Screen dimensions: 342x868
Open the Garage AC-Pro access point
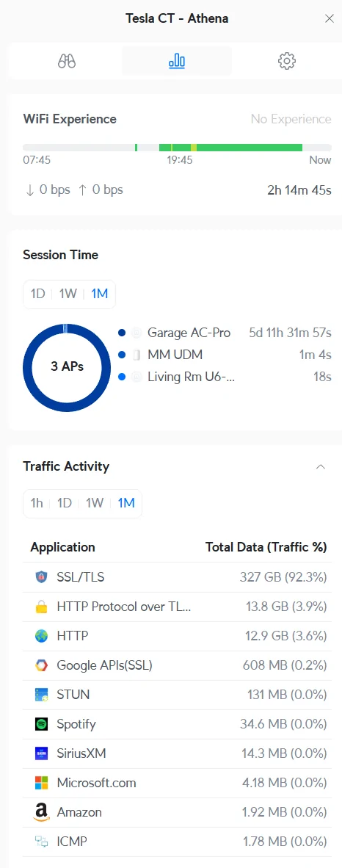[x=225, y=333]
